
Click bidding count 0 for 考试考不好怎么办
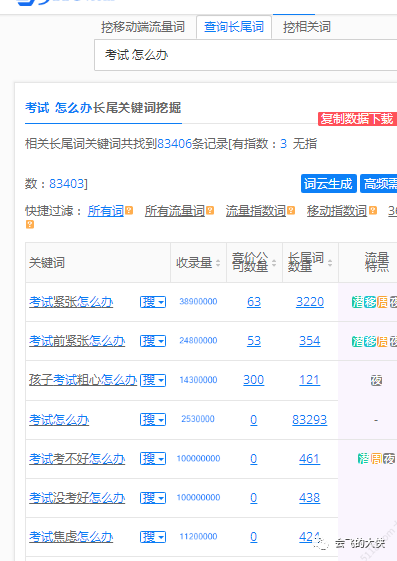254,458
